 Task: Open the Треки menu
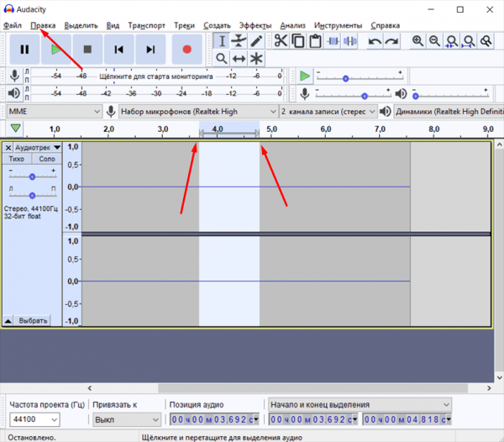(x=184, y=25)
